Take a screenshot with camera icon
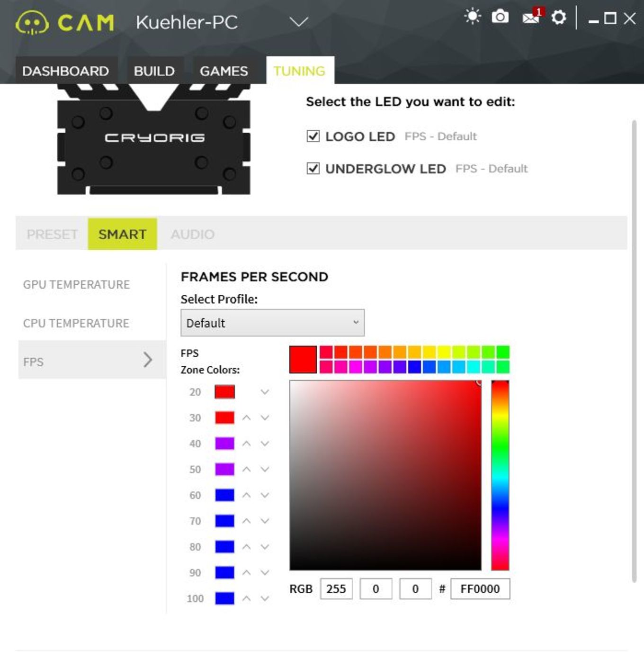This screenshot has height=652, width=644. [500, 17]
